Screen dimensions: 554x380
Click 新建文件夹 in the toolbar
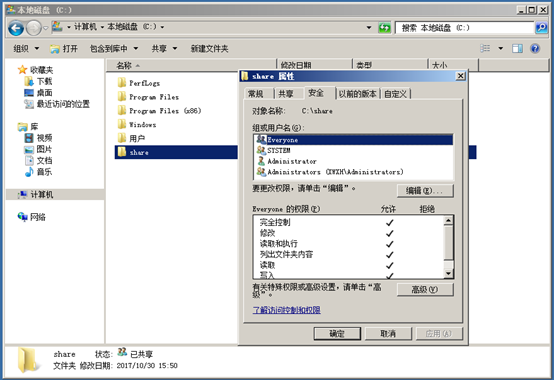[x=210, y=48]
